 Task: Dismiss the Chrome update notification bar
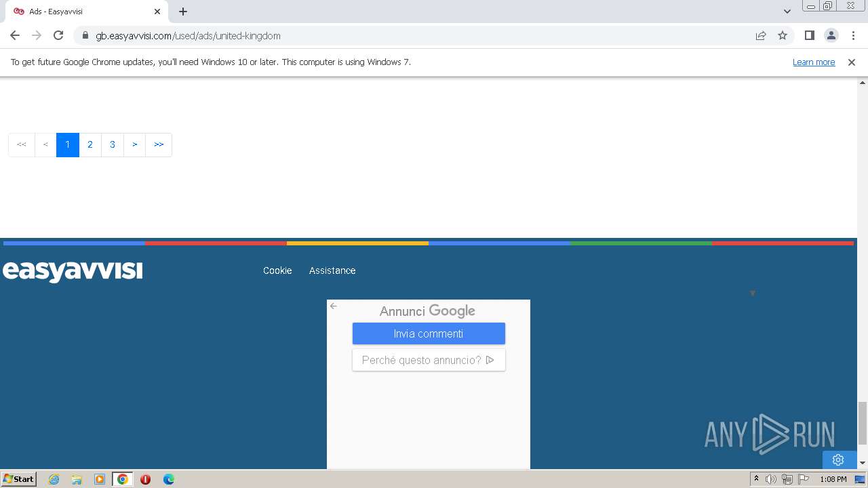[852, 62]
